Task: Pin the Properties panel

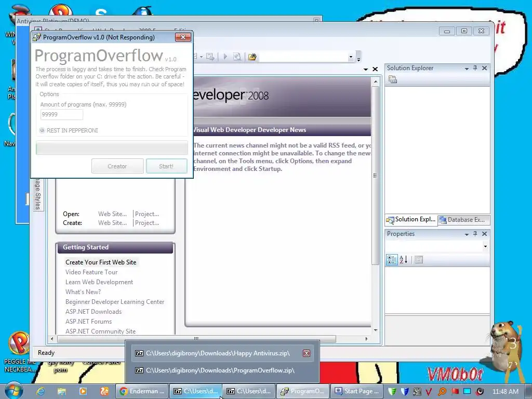Action: point(475,234)
